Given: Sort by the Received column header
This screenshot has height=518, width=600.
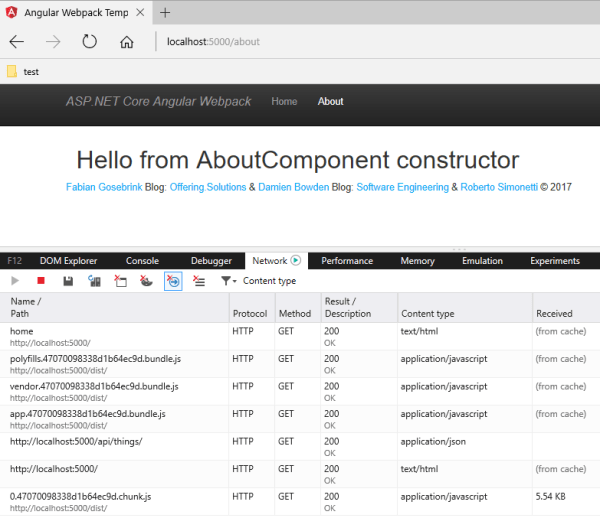Looking at the screenshot, I should (x=566, y=308).
